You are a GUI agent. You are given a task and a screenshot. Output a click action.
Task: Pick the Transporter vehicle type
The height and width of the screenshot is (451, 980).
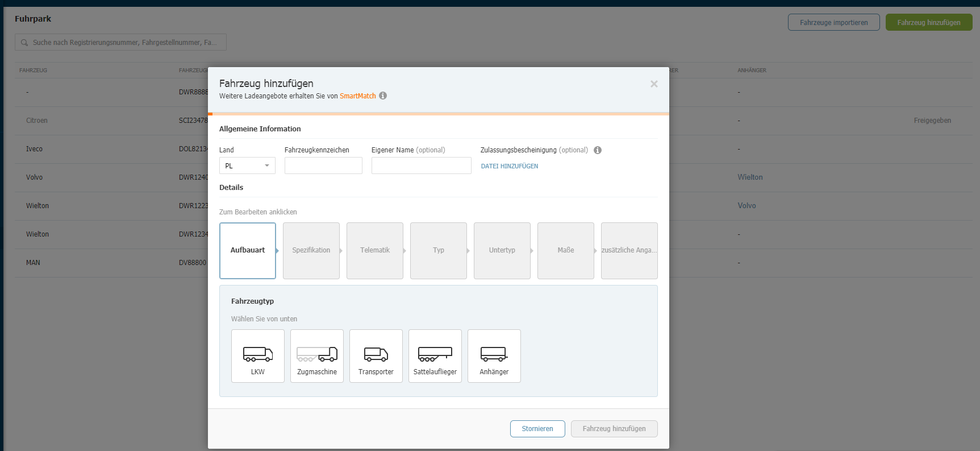click(376, 356)
